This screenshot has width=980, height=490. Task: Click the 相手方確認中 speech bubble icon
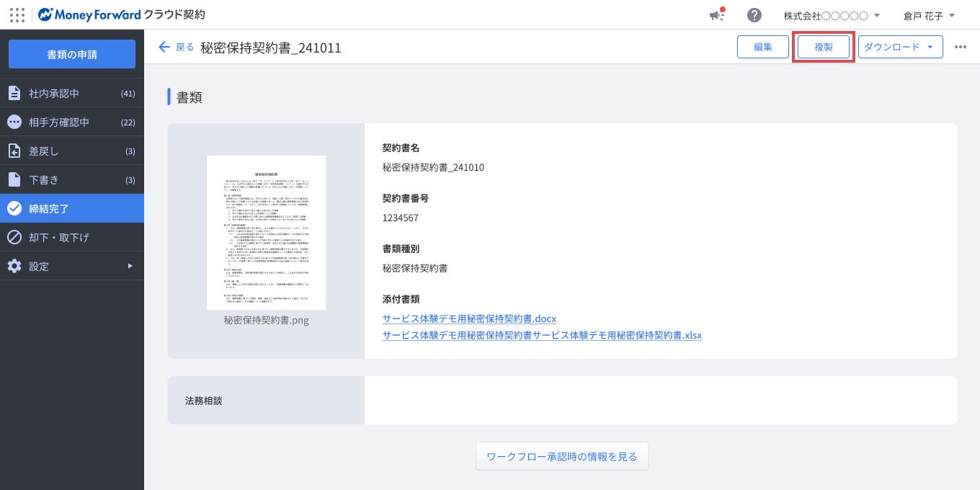pos(14,122)
